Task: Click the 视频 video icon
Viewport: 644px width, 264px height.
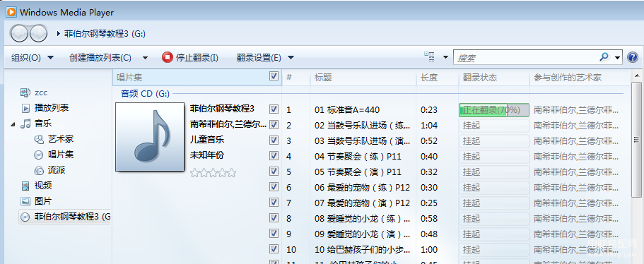Action: 25,186
